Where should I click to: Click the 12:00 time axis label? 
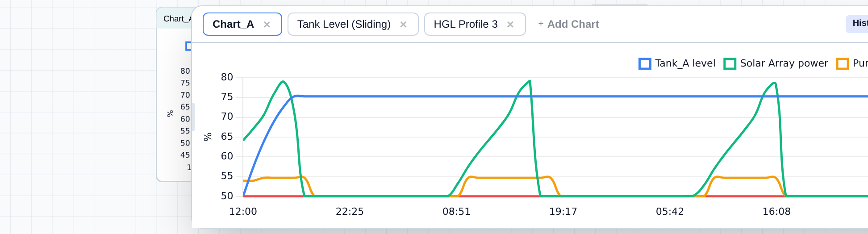[x=243, y=212]
